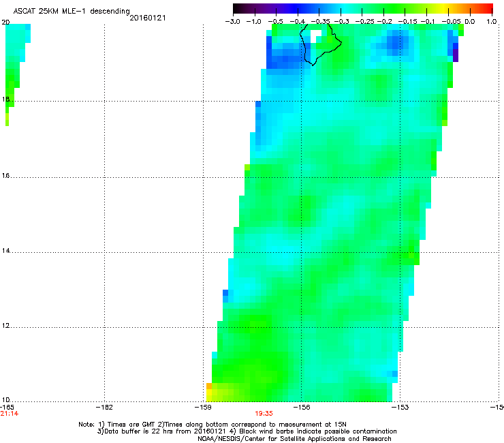Click the date label "20160121" under the title
This screenshot has height=443, width=504.
(148, 18)
